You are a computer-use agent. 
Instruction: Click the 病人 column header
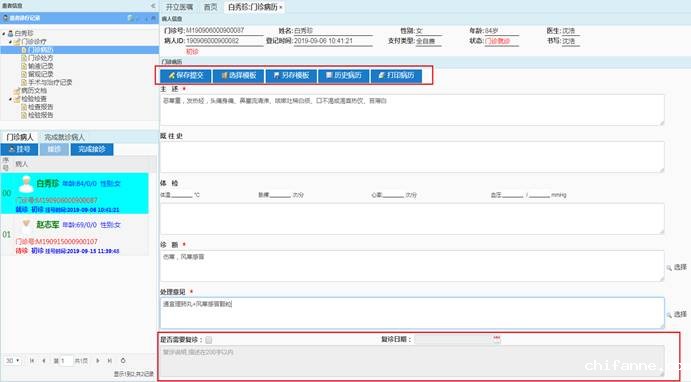point(21,164)
